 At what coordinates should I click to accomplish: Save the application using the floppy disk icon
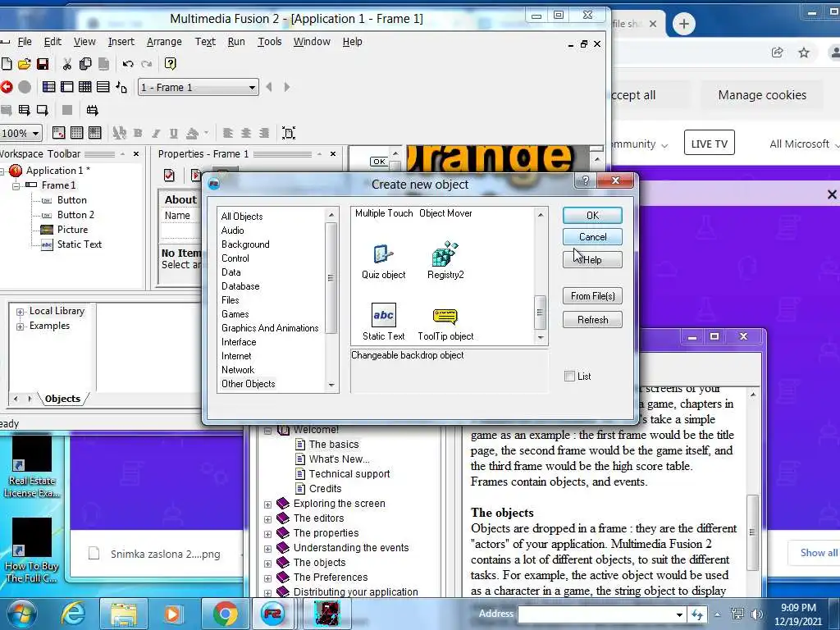[x=43, y=64]
